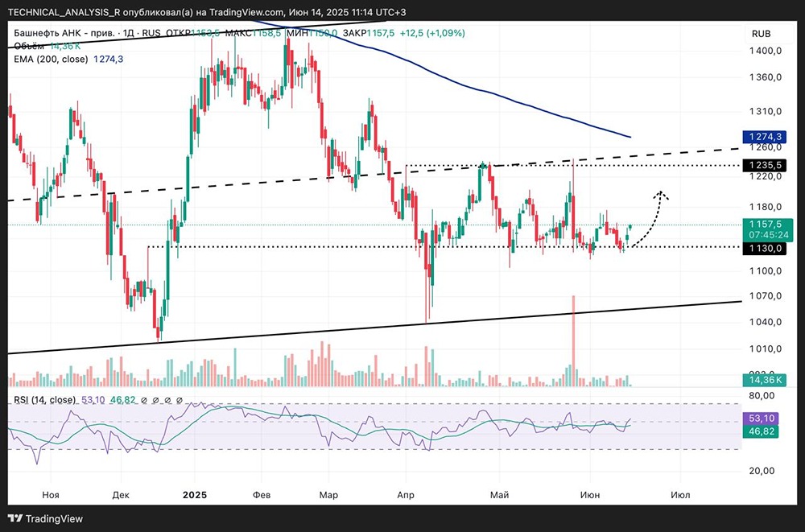Click the black 1235,5 price level tag

tap(765, 165)
